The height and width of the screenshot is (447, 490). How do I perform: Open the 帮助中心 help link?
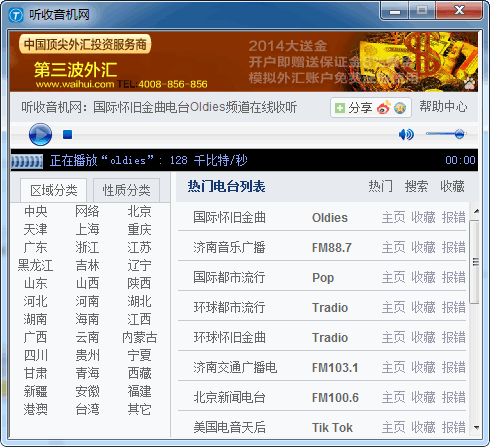pos(443,107)
